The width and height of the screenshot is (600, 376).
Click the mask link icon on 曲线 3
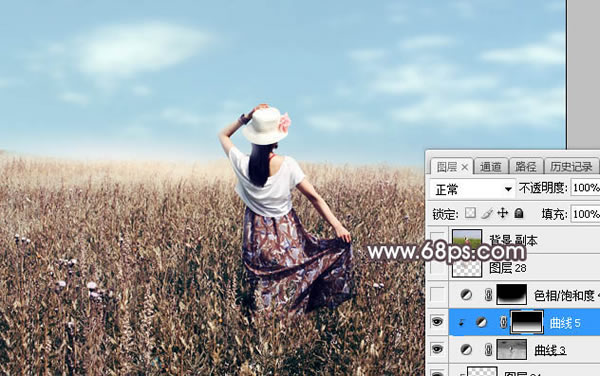[x=488, y=349]
